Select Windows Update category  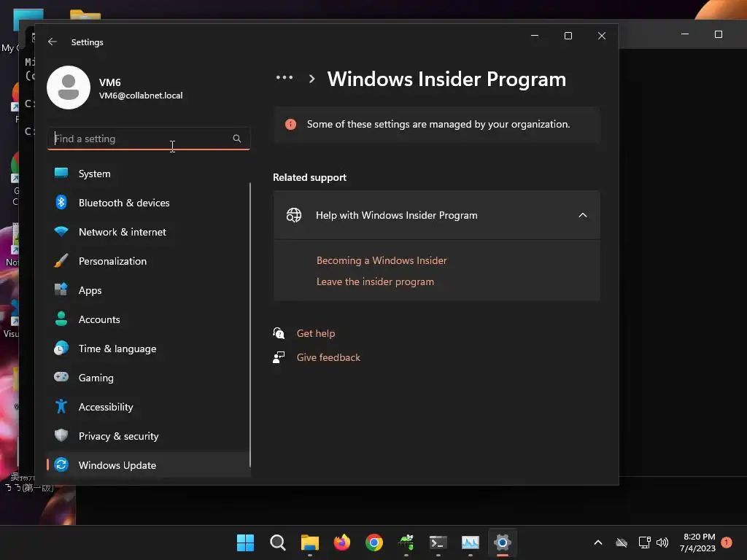click(149, 465)
